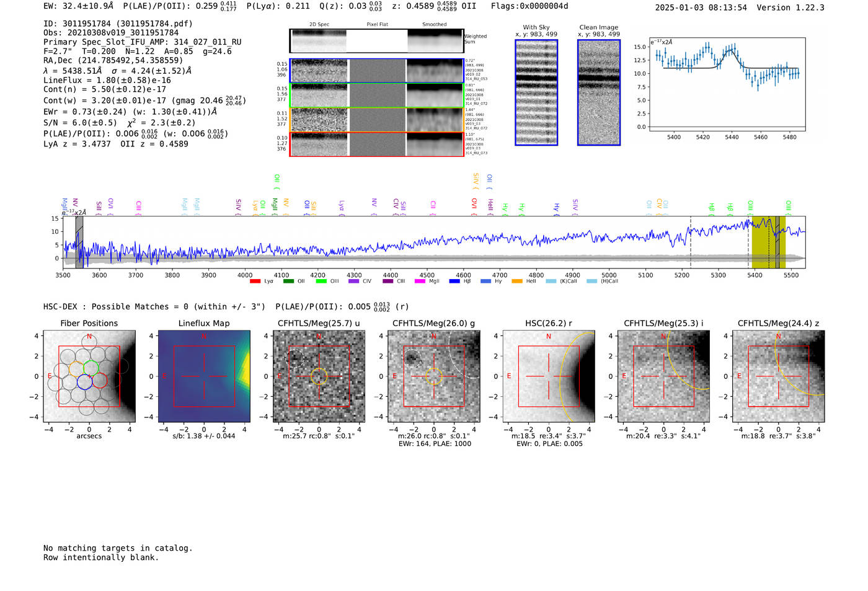This screenshot has width=868, height=591.
Task: Click the purple CIV legend swatch
Action: click(354, 282)
